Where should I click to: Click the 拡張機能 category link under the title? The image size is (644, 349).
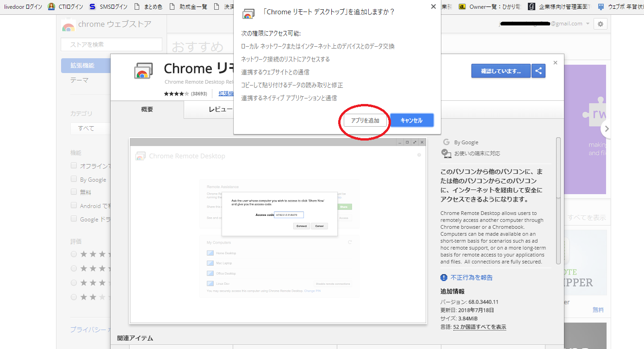(x=226, y=93)
